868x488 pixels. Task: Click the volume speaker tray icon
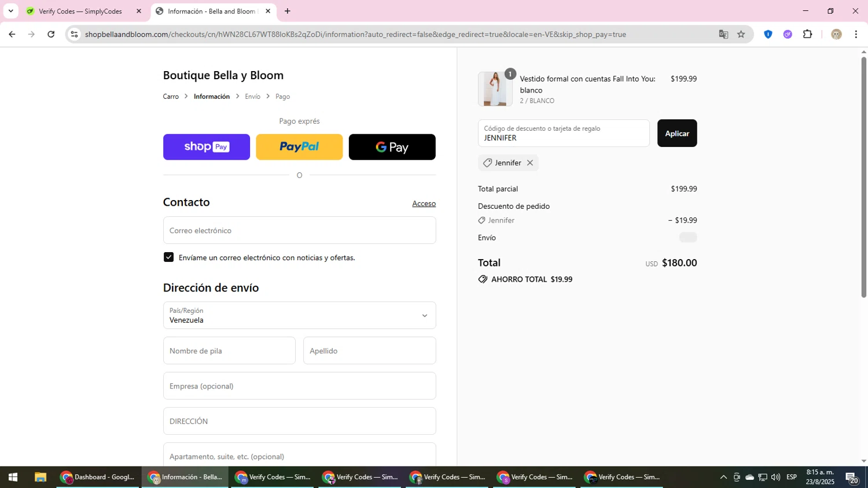[x=775, y=477]
